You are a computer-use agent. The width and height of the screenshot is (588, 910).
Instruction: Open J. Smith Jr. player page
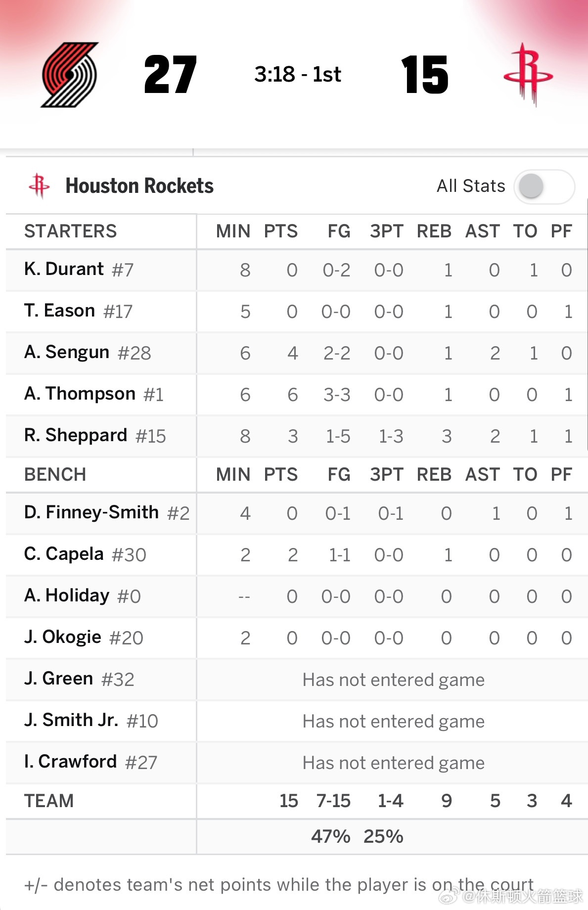coord(71,720)
